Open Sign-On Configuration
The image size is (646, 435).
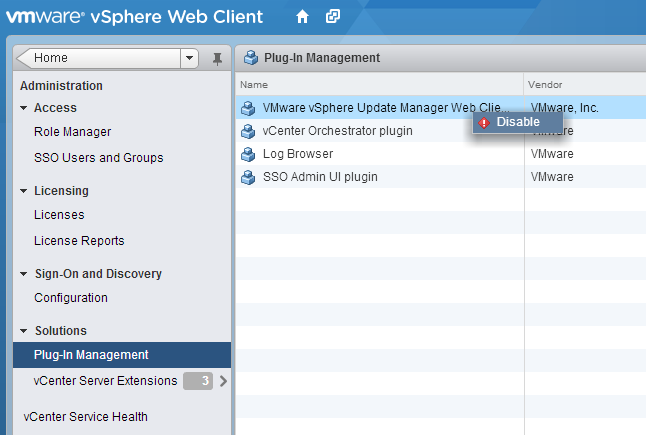pos(71,298)
